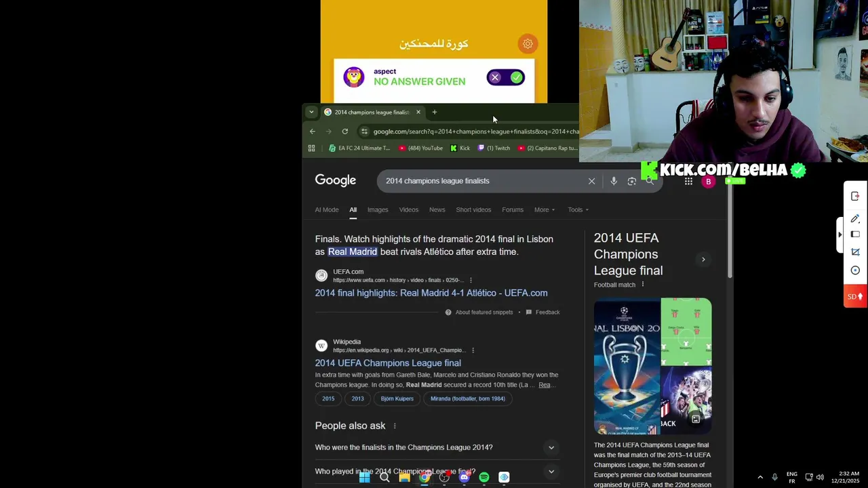Open Football match more options menu

[643, 285]
